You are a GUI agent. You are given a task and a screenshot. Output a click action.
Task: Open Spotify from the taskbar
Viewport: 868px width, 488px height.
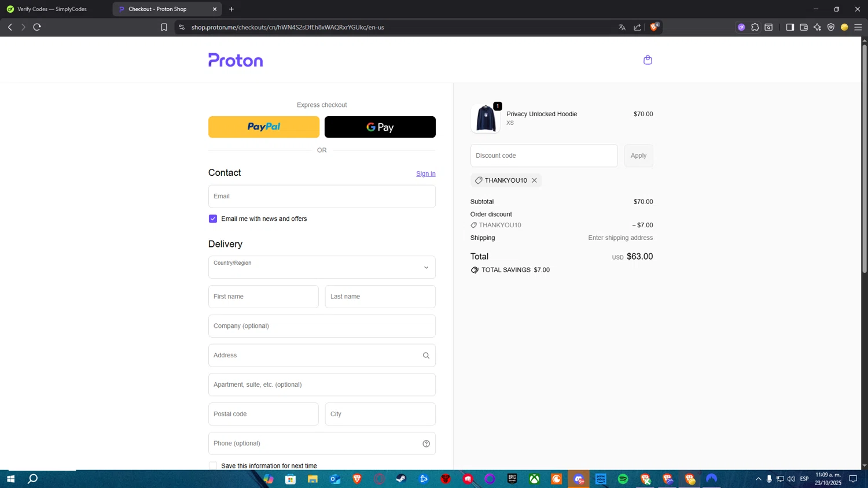coord(623,479)
